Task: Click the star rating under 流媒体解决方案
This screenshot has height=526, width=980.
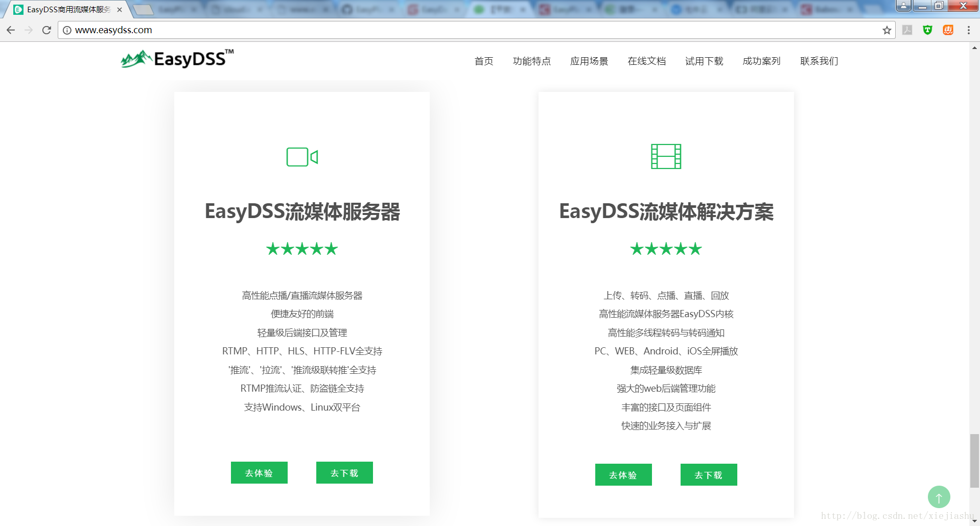Action: tap(666, 249)
